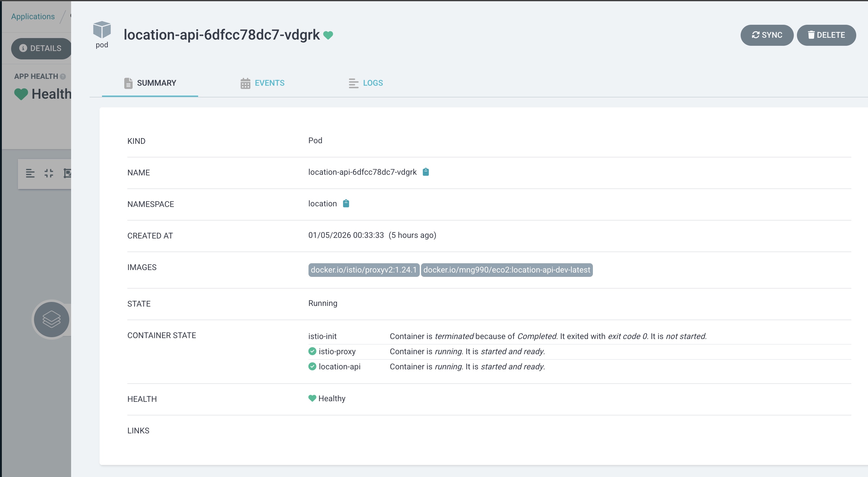Viewport: 868px width, 477px height.
Task: Open the Applications breadcrumb link
Action: tap(33, 16)
